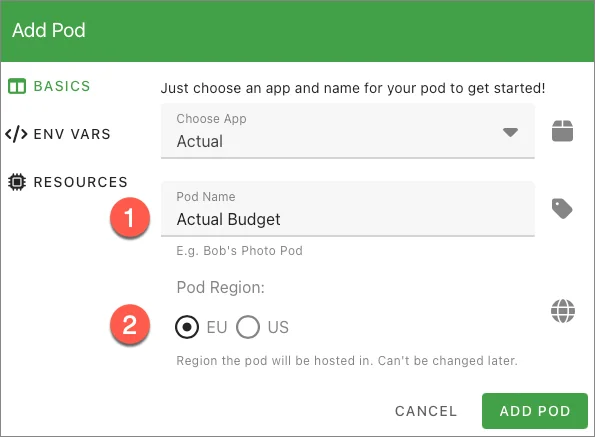Viewport: 595px width, 437px height.
Task: Select the US region radio button
Action: click(x=248, y=327)
